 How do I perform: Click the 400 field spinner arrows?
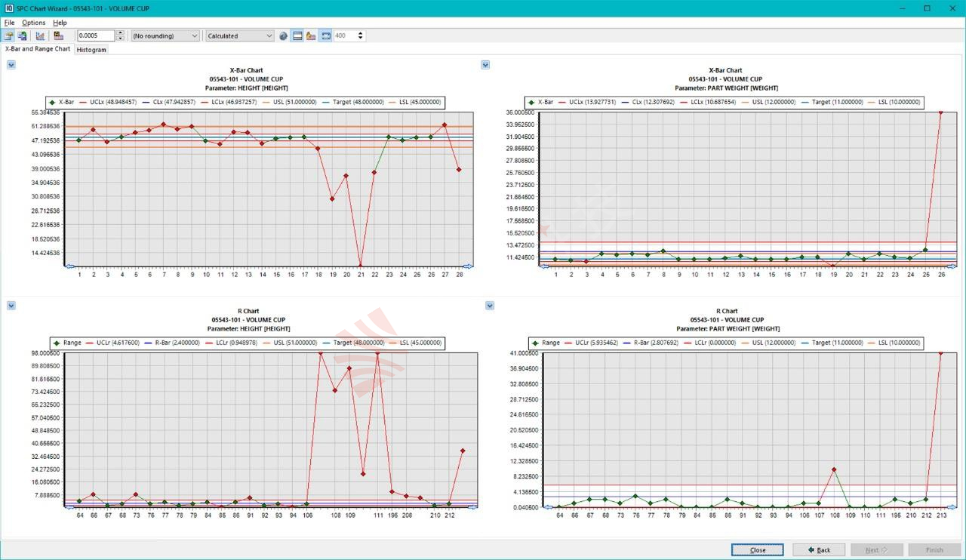click(361, 35)
